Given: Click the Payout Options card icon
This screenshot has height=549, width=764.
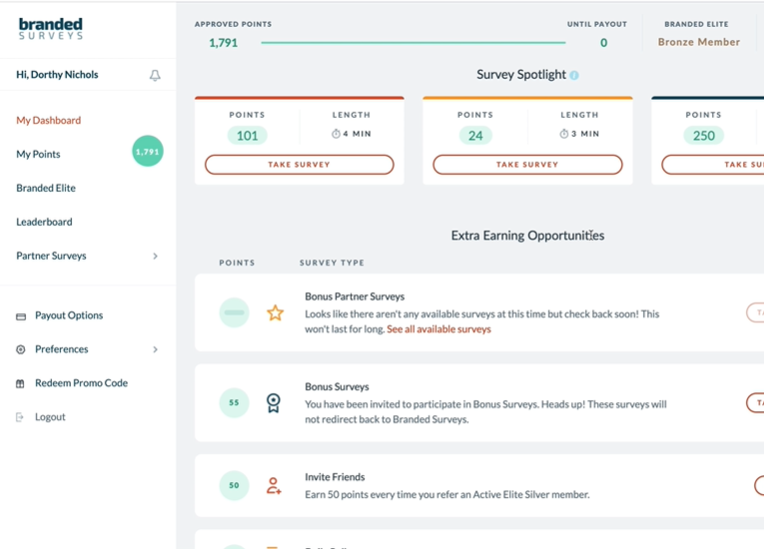Looking at the screenshot, I should click(x=21, y=317).
